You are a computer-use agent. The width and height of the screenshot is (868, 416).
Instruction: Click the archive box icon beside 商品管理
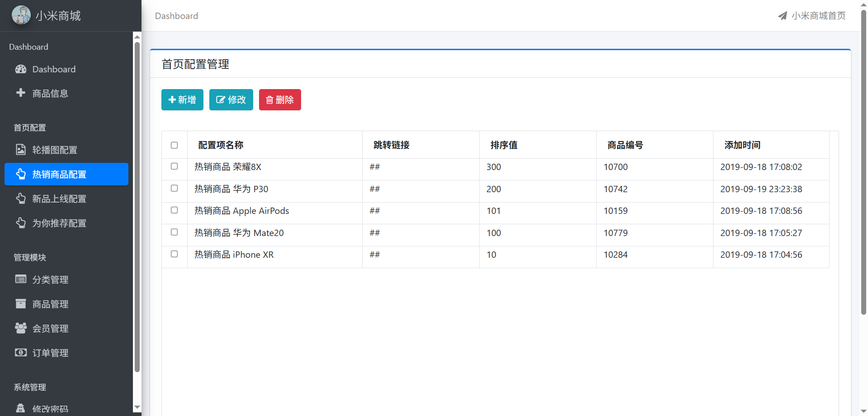(21, 304)
